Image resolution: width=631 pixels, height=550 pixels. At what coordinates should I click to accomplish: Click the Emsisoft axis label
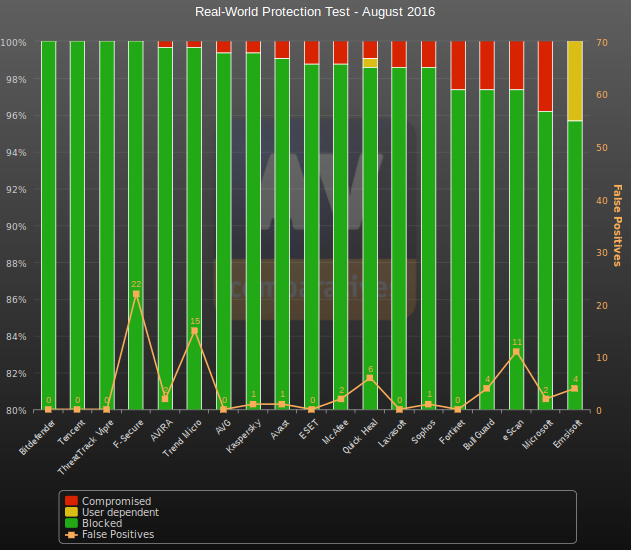(x=567, y=434)
